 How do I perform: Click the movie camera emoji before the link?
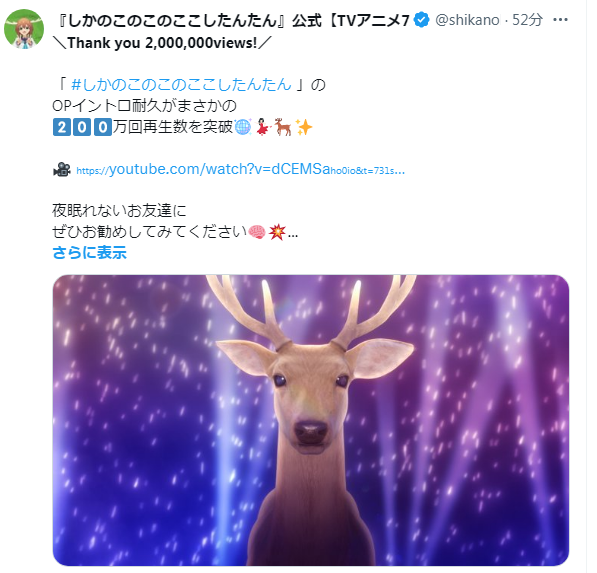pos(62,169)
